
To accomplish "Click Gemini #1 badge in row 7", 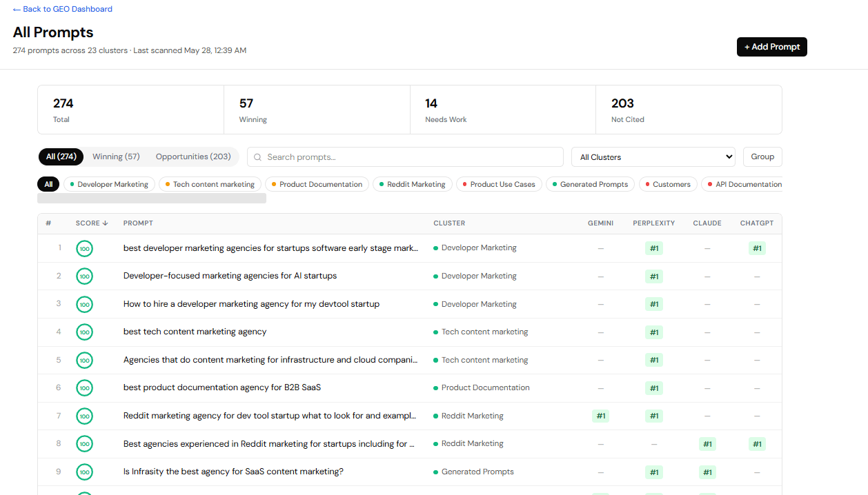I will pyautogui.click(x=600, y=416).
